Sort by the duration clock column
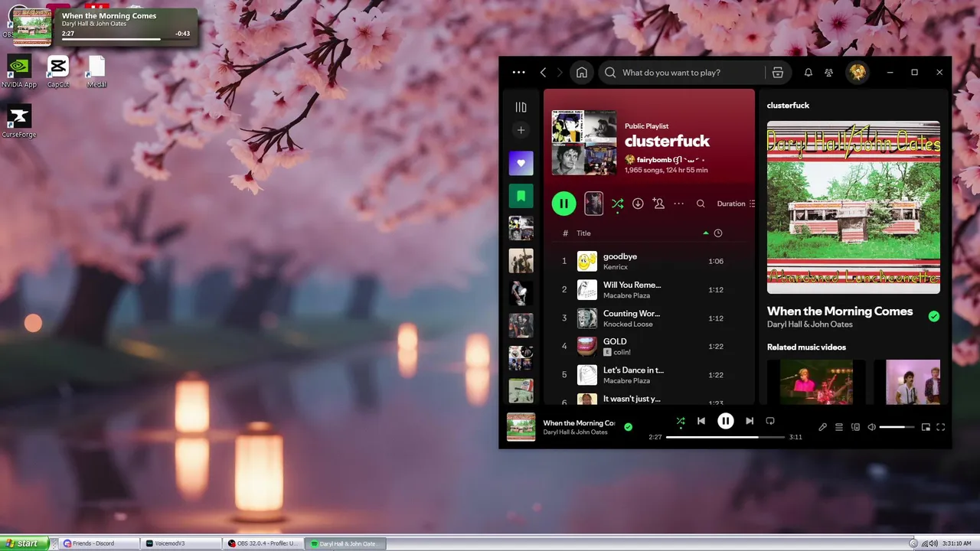 click(718, 233)
